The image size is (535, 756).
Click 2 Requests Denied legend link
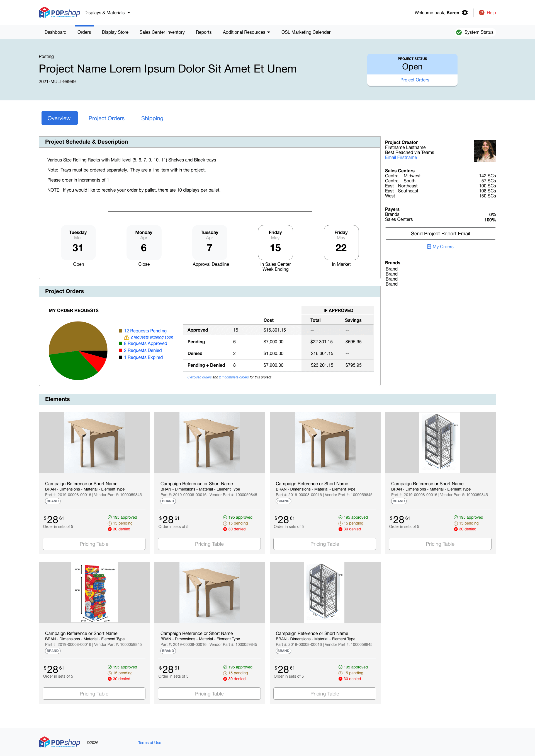coord(143,351)
